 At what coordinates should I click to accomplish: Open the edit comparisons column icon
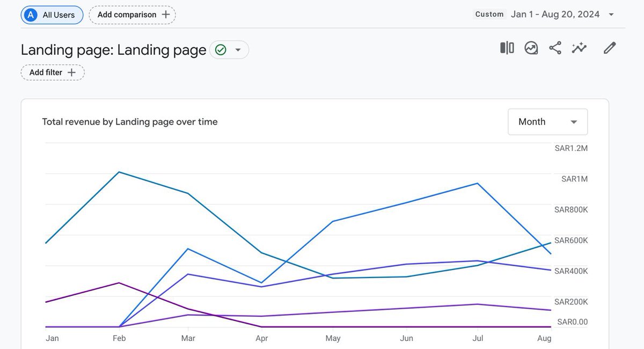(x=507, y=48)
